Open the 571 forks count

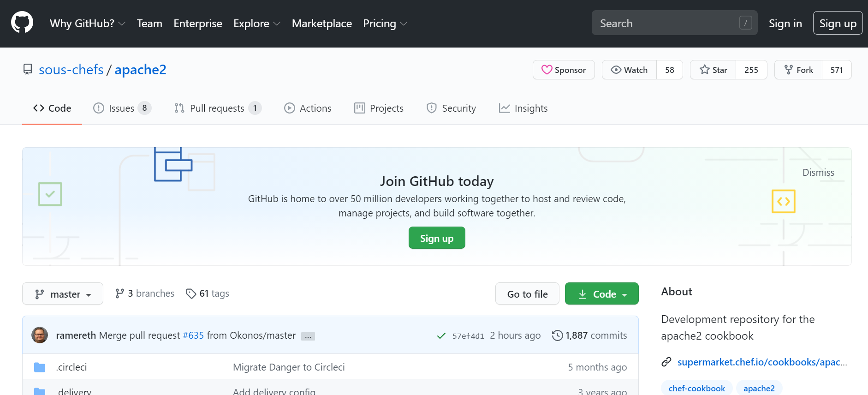point(837,70)
